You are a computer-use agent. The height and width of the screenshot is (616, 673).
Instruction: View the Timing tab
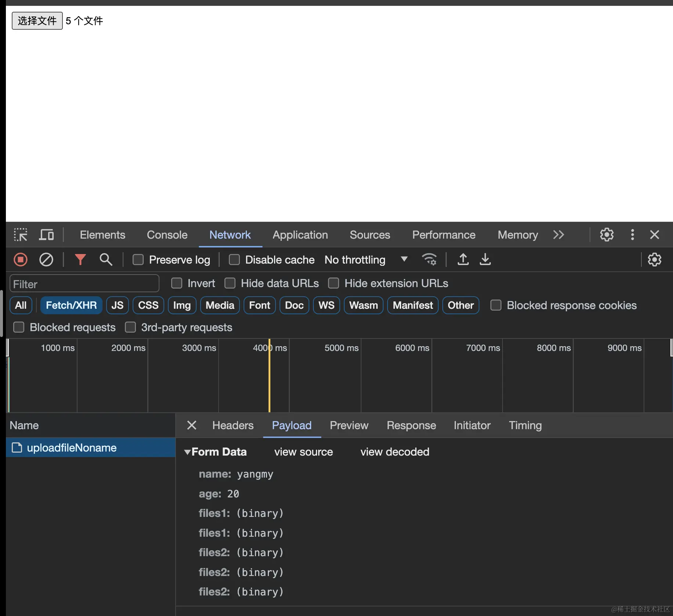click(525, 425)
